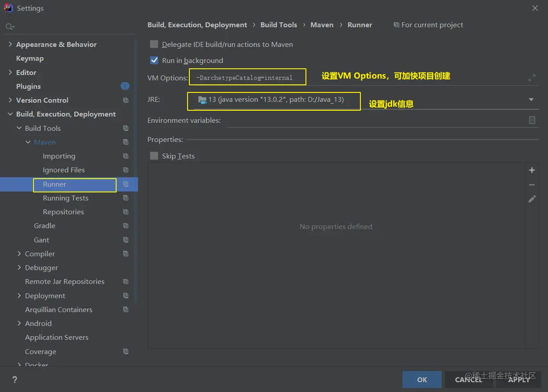Open Arquillian Containers settings
This screenshot has height=392, width=548.
coord(59,309)
